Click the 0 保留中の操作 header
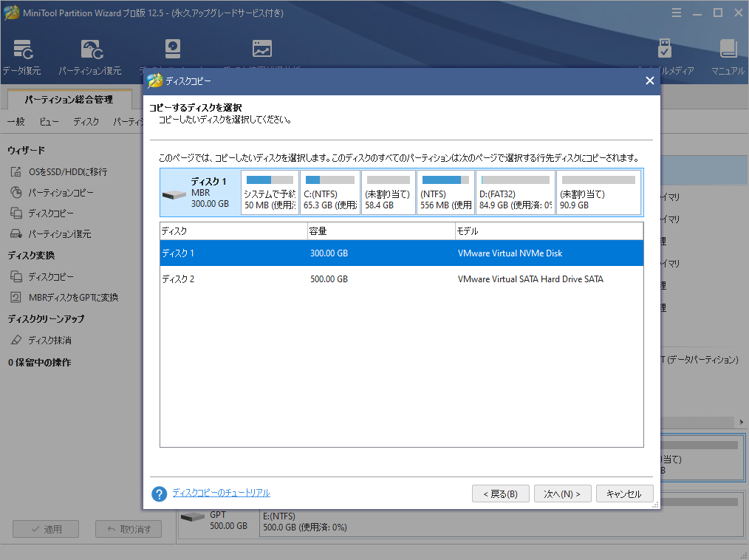749x560 pixels. tap(40, 363)
